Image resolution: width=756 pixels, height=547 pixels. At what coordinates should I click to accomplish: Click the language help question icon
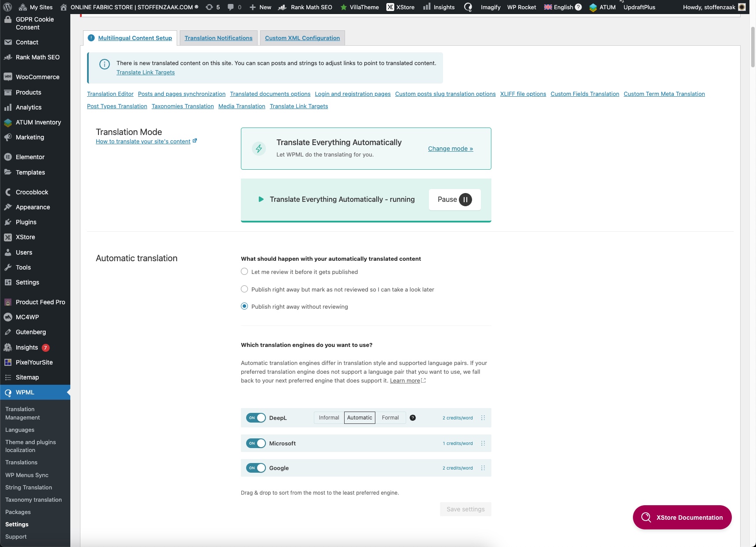578,7
